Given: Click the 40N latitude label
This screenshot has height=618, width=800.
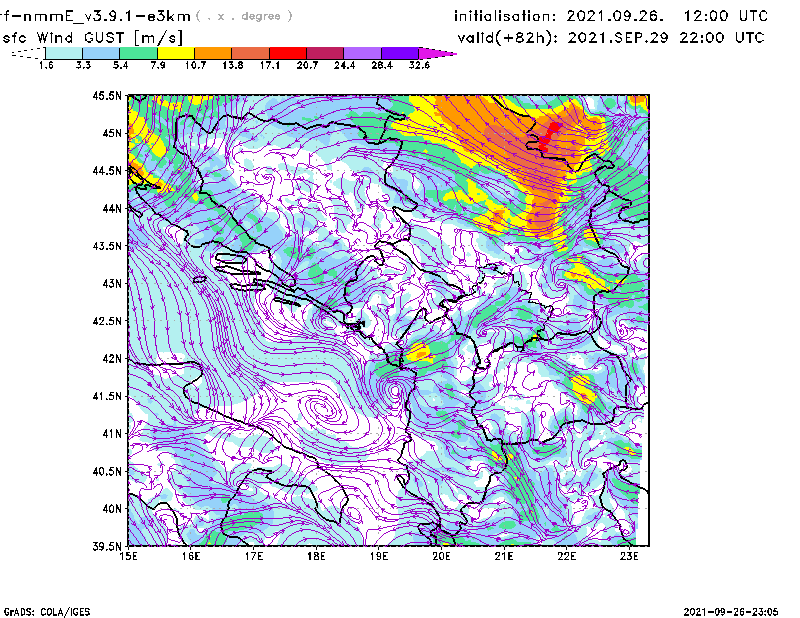Looking at the screenshot, I should tap(112, 509).
